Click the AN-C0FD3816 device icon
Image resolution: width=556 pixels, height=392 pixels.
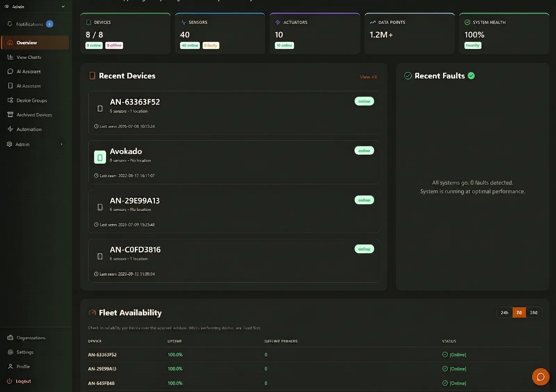pyautogui.click(x=100, y=256)
